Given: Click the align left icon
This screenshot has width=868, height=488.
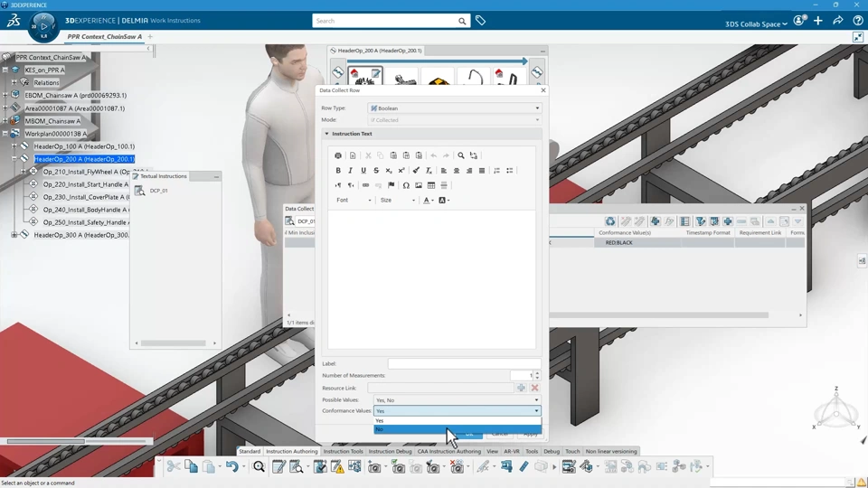Looking at the screenshot, I should click(x=443, y=171).
